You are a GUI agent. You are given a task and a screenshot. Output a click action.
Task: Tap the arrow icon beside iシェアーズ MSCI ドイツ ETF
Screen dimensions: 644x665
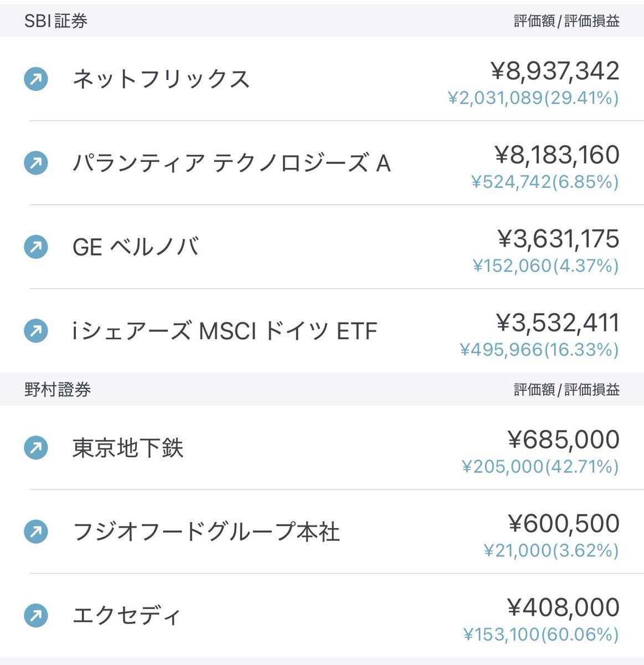coord(36,331)
